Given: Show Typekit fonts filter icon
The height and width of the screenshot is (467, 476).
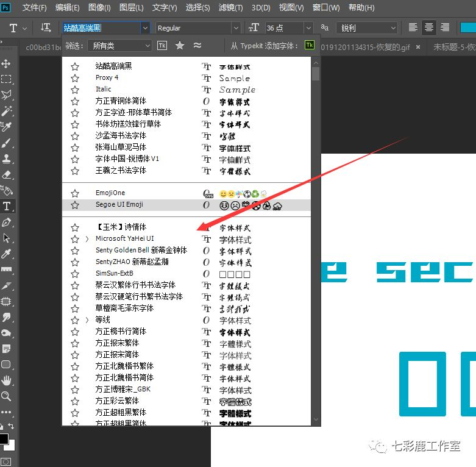Looking at the screenshot, I should 162,46.
